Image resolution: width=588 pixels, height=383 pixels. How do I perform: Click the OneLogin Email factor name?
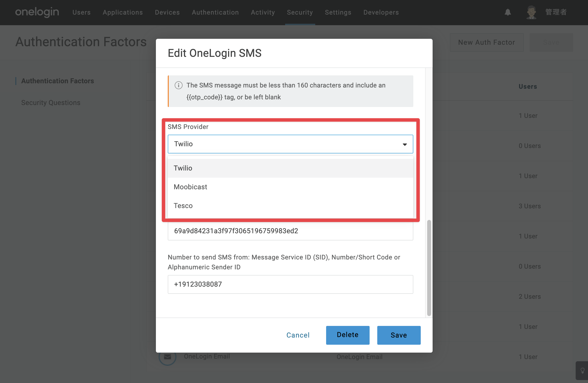207,356
